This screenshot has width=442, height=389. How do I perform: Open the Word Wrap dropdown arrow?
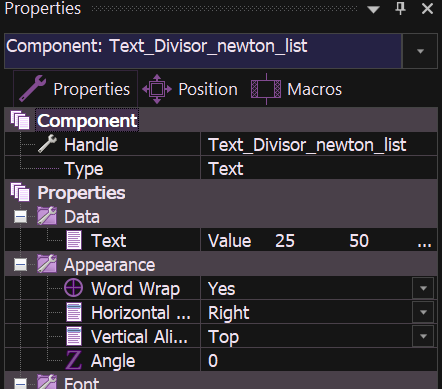[423, 288]
